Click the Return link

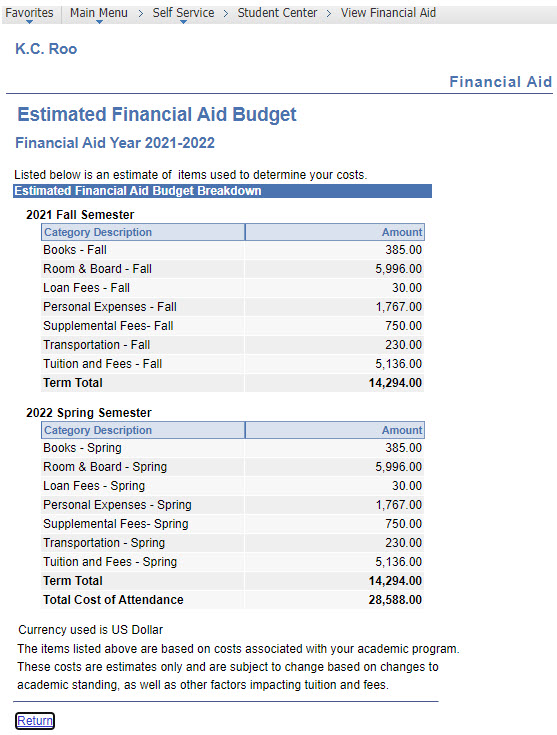35,720
